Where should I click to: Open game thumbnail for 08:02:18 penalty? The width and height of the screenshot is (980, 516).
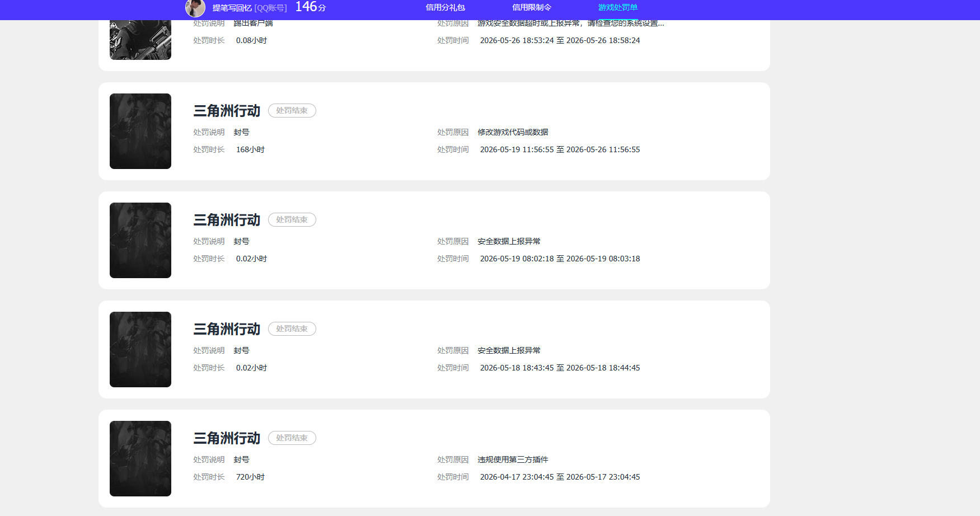(140, 240)
